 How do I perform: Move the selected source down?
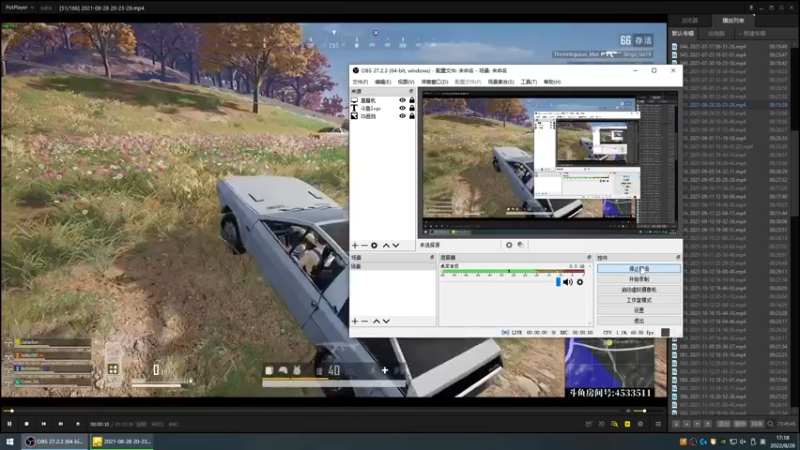pos(396,245)
